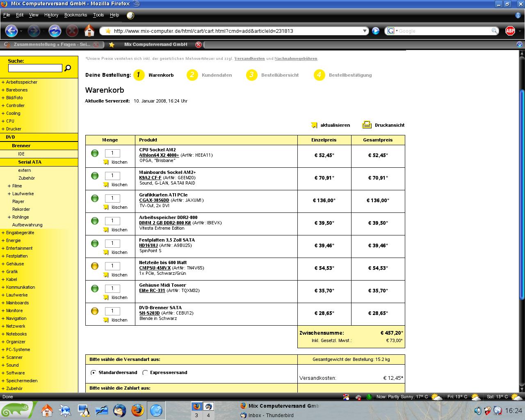Open the Mainboards sidebar category

click(17, 303)
